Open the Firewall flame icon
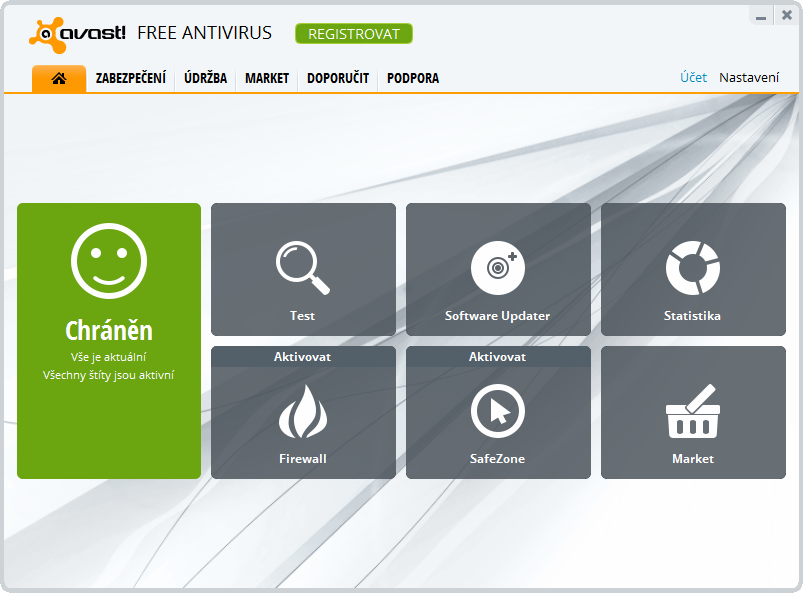Image resolution: width=803 pixels, height=593 pixels. [303, 411]
